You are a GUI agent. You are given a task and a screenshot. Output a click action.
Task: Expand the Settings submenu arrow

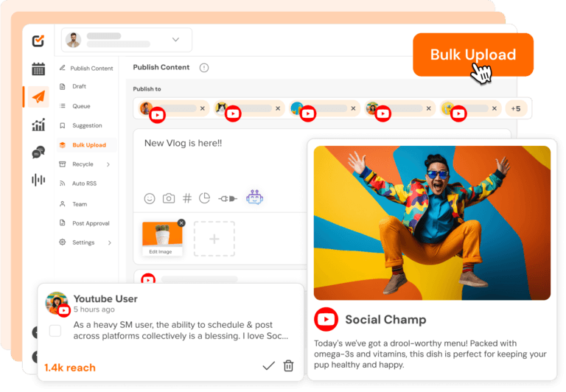click(x=110, y=242)
